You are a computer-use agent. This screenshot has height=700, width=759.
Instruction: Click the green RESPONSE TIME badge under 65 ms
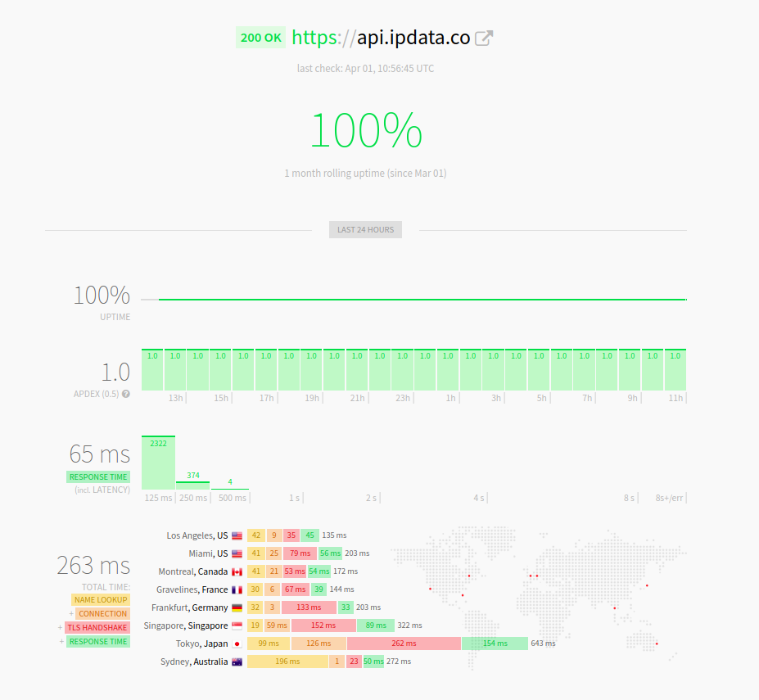click(x=98, y=477)
